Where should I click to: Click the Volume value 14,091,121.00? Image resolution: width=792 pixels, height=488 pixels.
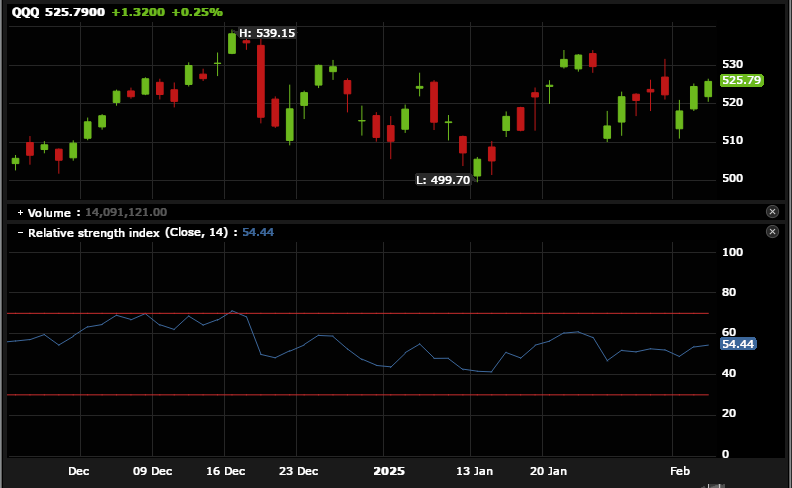(126, 212)
